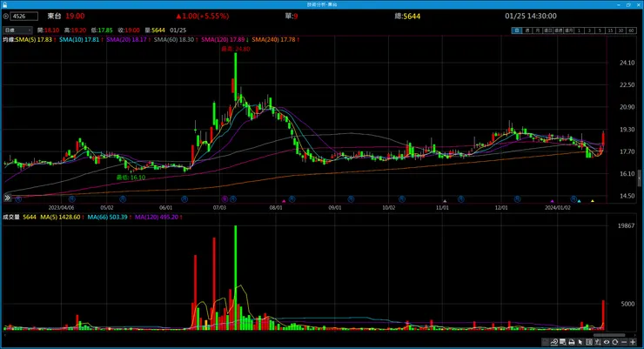Click the axis indicator settings icon
644x349 pixels.
pyautogui.click(x=598, y=342)
